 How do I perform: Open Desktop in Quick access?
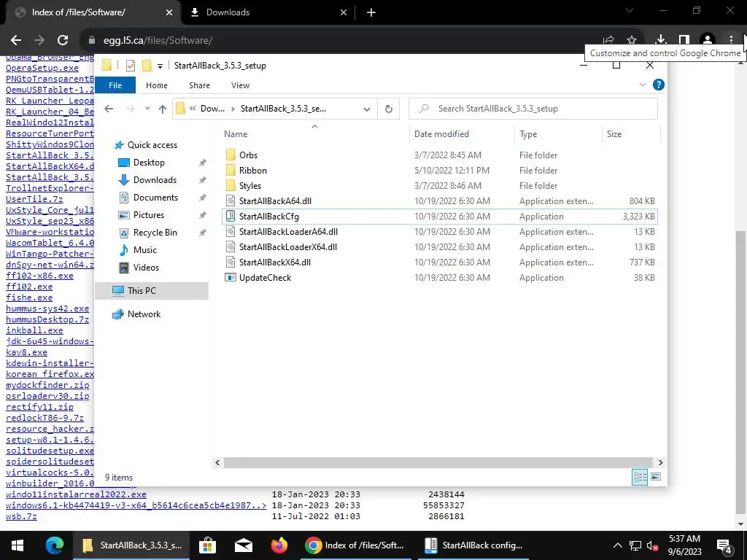[149, 163]
